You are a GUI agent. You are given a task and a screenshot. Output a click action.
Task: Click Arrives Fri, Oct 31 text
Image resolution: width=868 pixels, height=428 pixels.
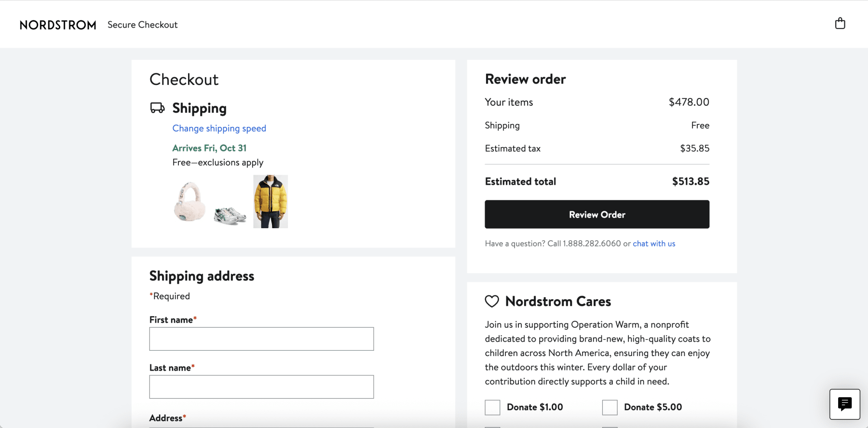(209, 148)
